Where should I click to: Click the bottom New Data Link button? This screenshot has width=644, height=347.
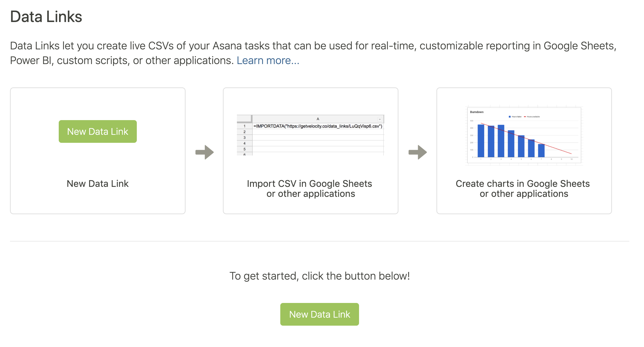319,314
